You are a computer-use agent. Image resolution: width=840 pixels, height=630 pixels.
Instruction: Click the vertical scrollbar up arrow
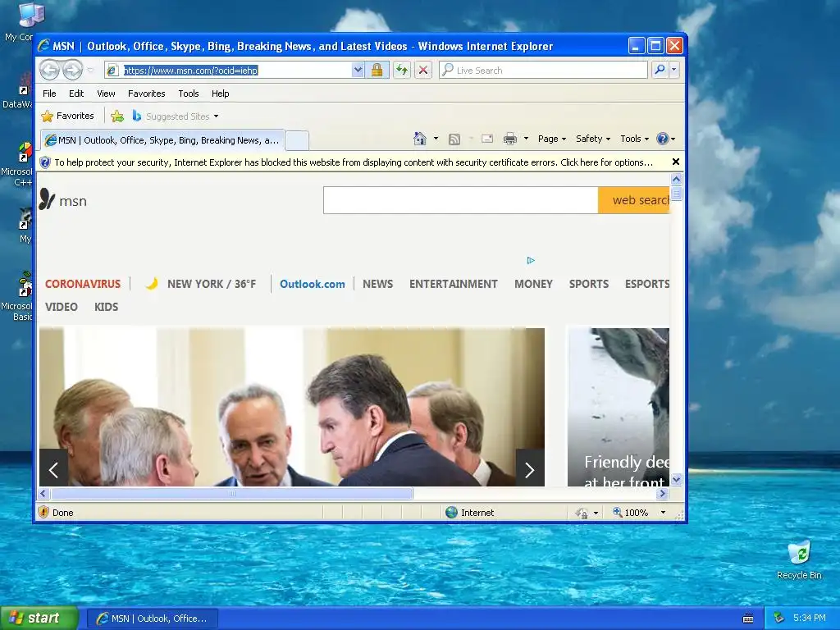676,180
